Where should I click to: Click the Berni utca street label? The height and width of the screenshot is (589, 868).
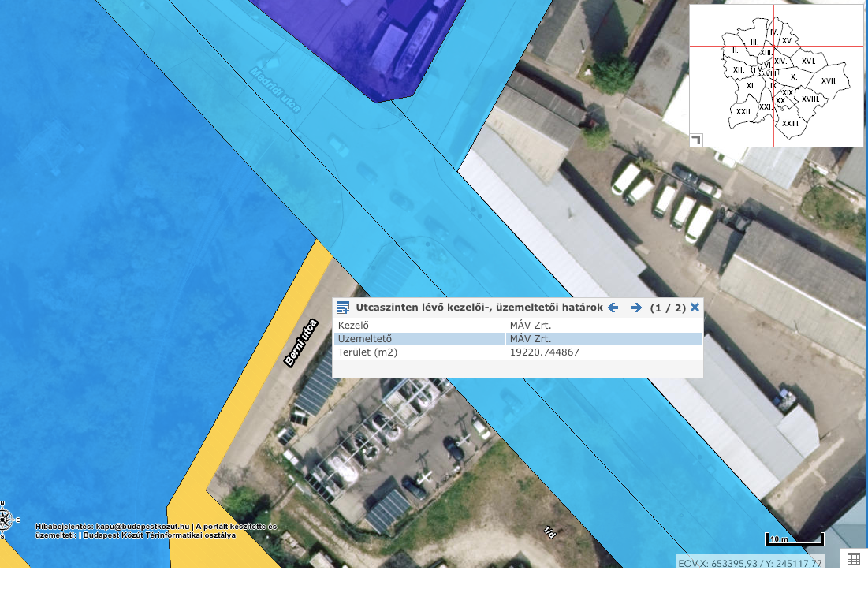click(x=300, y=343)
